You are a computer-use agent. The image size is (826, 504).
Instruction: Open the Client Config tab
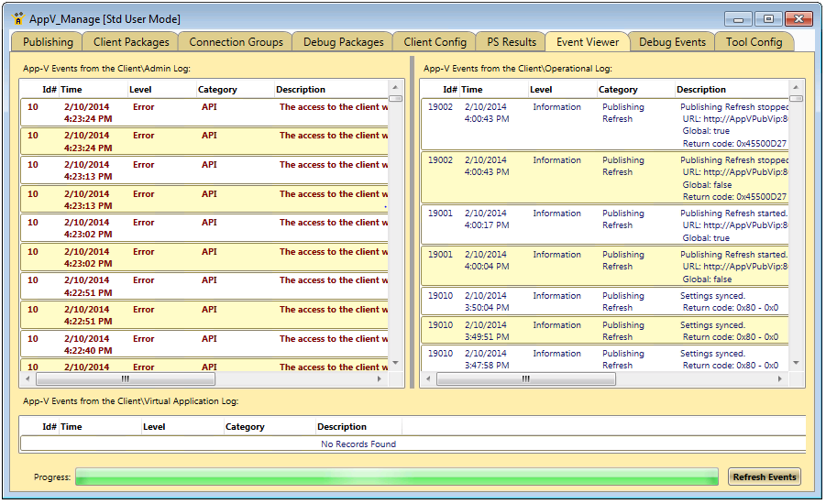[435, 42]
